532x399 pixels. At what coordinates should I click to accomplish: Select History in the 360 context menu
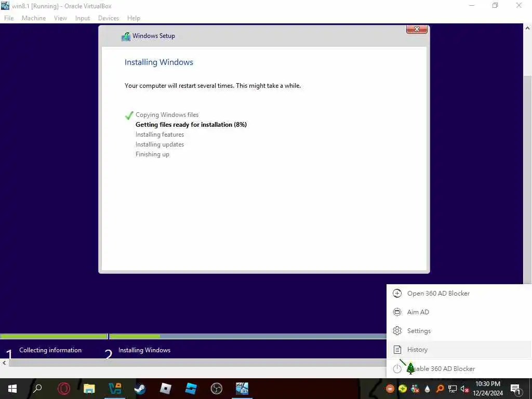click(459, 350)
